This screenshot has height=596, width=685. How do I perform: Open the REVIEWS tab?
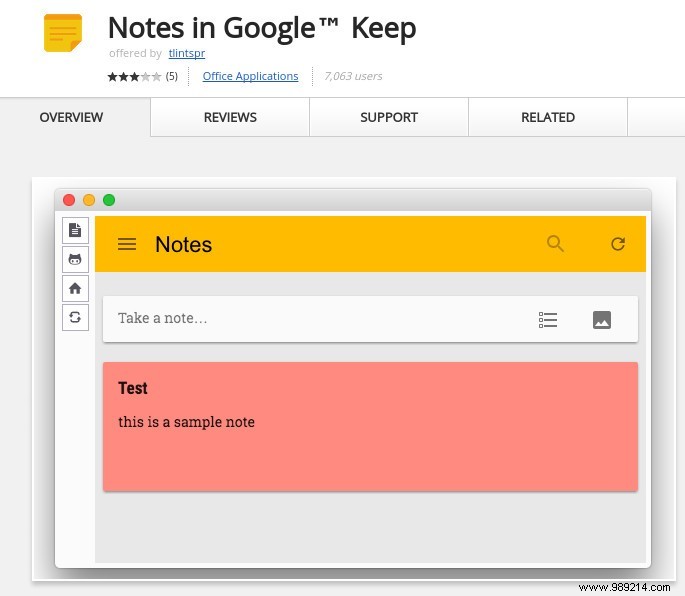pos(230,117)
